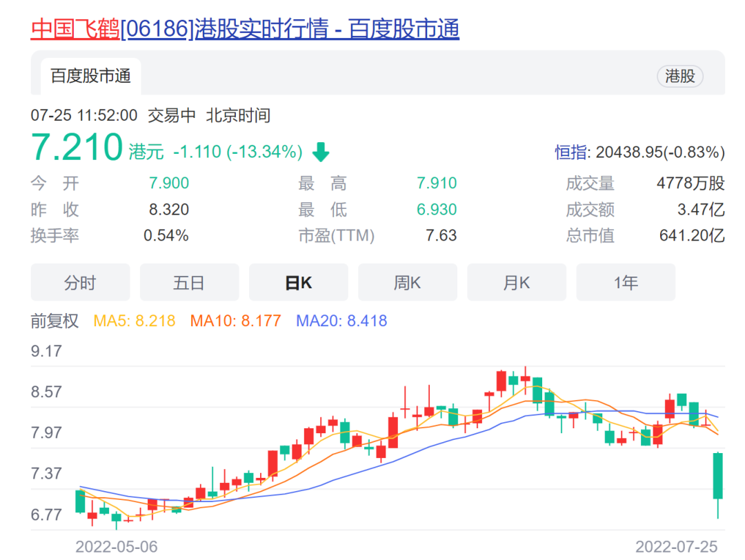The image size is (745, 560).
Task: Click the 换手率 value 0.54%
Action: point(166,236)
